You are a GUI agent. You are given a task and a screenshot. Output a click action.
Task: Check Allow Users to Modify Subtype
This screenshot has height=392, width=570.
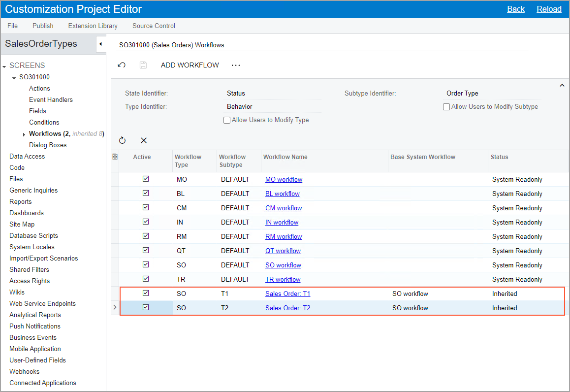coord(446,107)
